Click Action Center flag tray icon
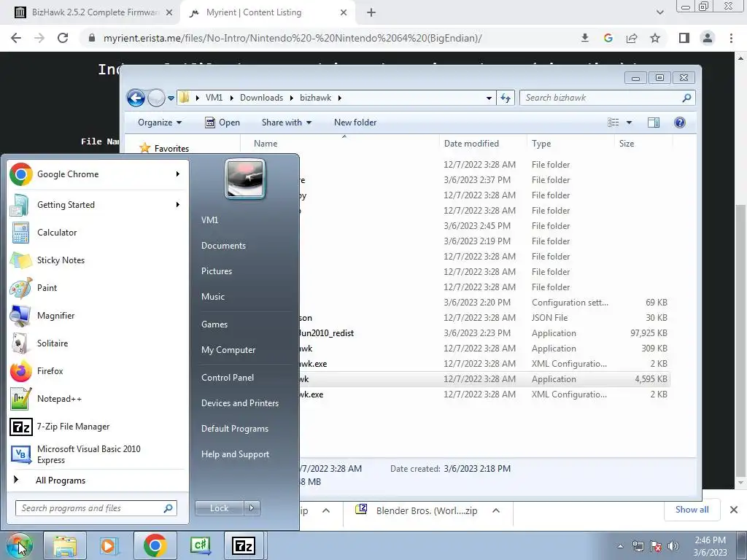 click(x=656, y=546)
